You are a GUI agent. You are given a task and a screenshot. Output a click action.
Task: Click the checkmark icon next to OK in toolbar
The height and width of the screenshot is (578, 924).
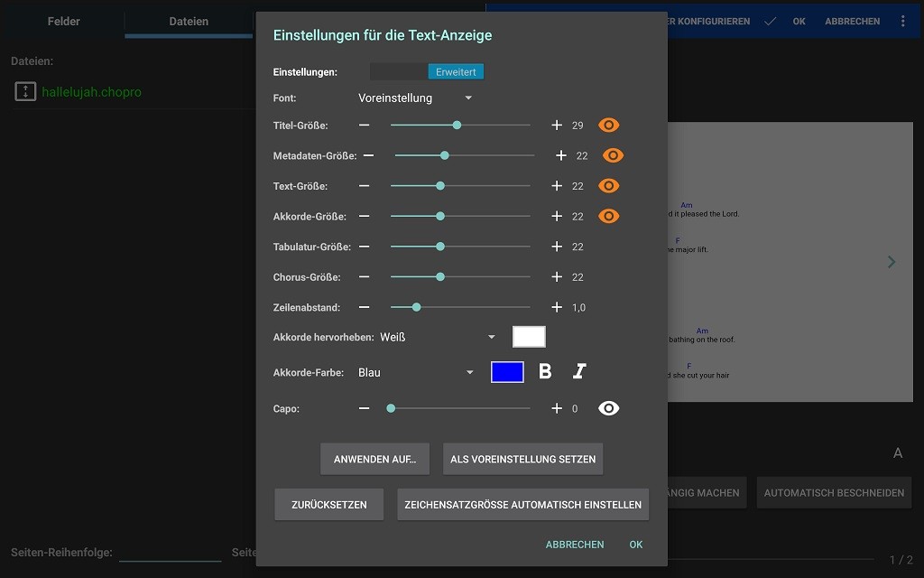click(x=770, y=22)
